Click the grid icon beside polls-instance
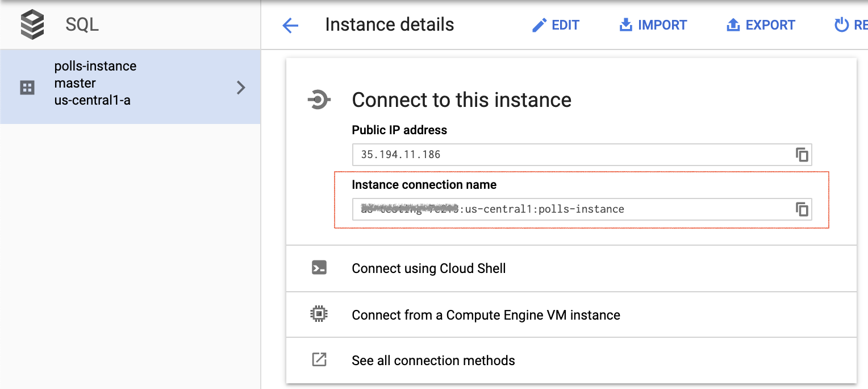Viewport: 868px width, 389px height. coord(27,87)
